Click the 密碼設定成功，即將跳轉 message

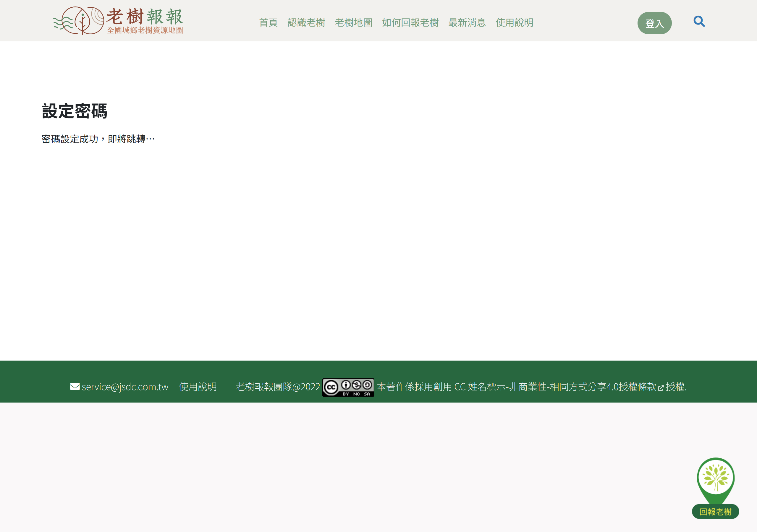click(x=98, y=139)
